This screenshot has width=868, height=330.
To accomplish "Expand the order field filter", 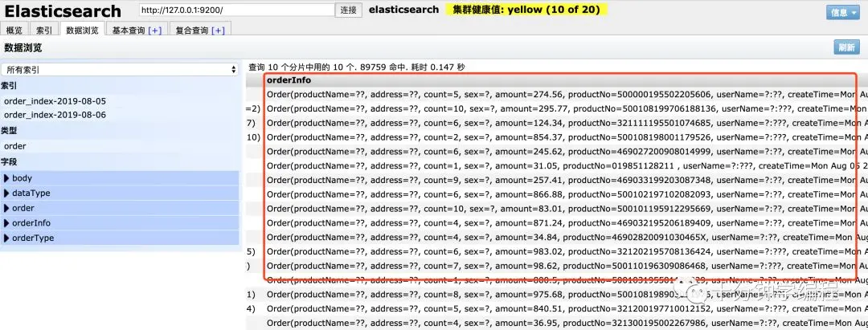I will tap(120, 208).
